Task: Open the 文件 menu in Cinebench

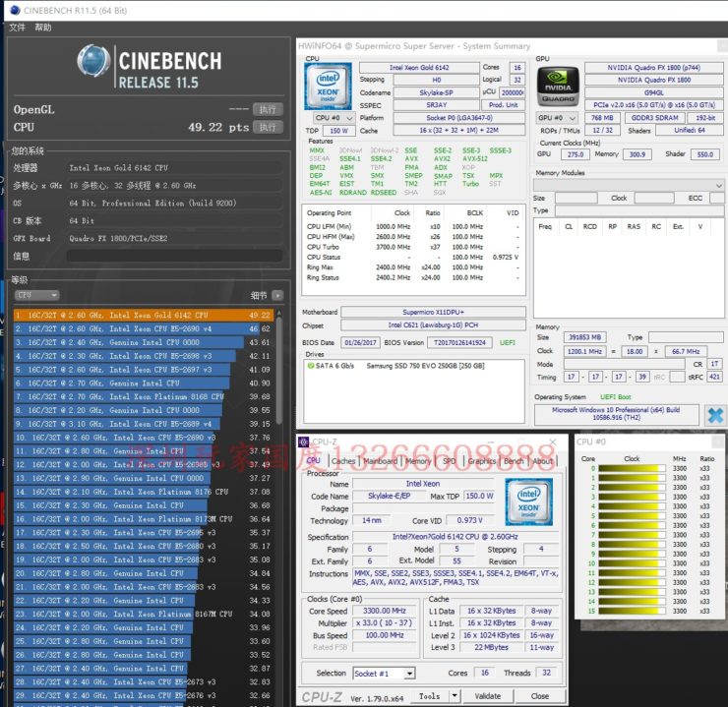Action: pyautogui.click(x=17, y=28)
